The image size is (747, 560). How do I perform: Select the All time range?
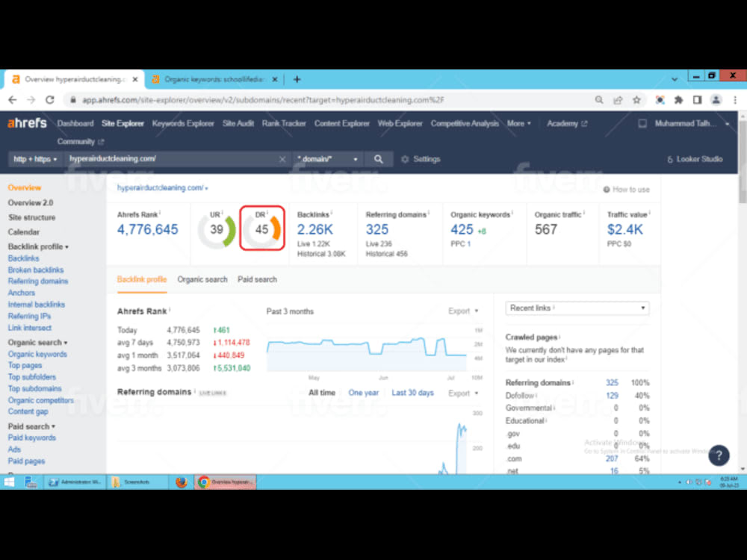coord(321,393)
